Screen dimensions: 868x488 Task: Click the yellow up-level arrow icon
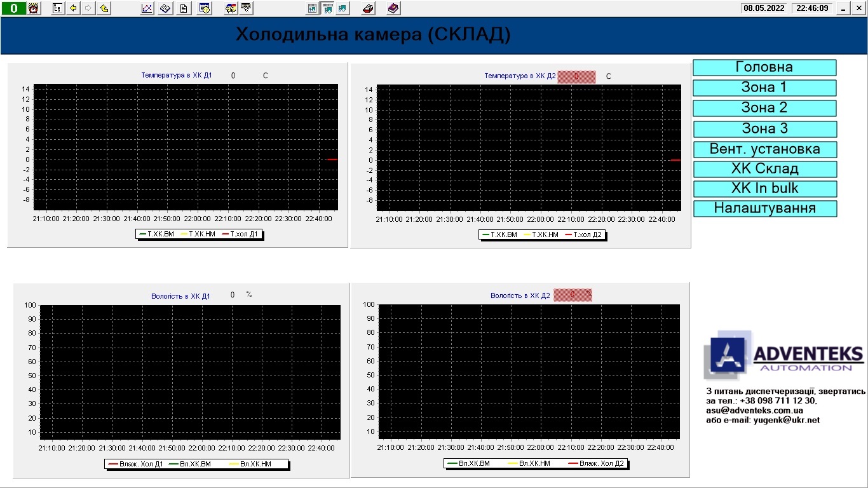point(104,8)
